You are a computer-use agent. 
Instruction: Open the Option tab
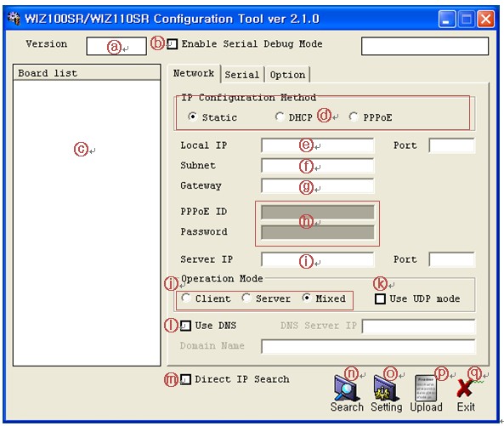click(x=287, y=75)
